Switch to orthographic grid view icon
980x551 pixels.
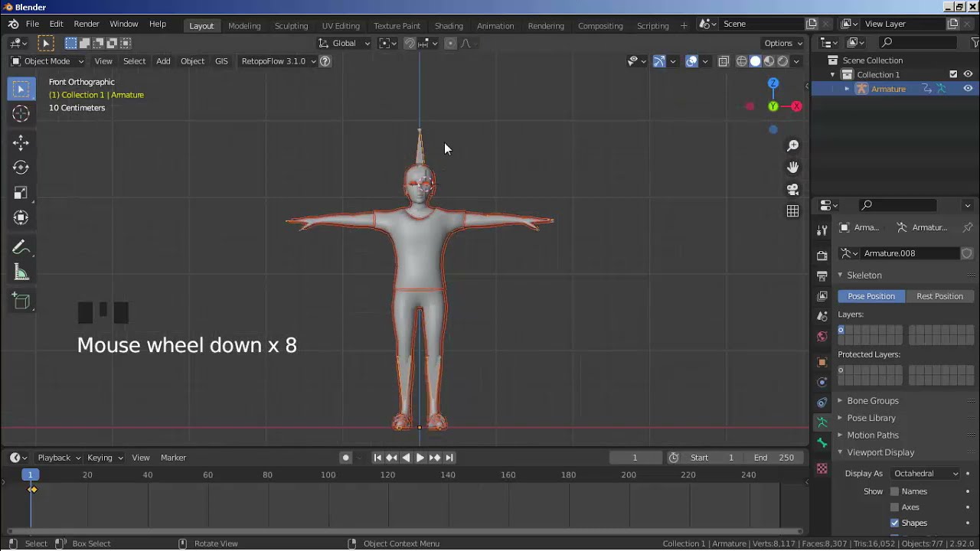pyautogui.click(x=792, y=211)
